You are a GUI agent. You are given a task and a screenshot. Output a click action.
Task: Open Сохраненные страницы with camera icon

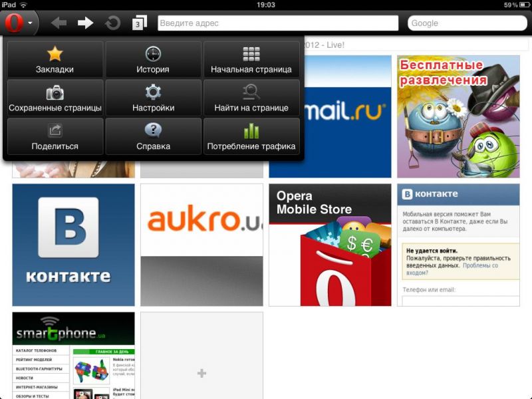pyautogui.click(x=55, y=98)
